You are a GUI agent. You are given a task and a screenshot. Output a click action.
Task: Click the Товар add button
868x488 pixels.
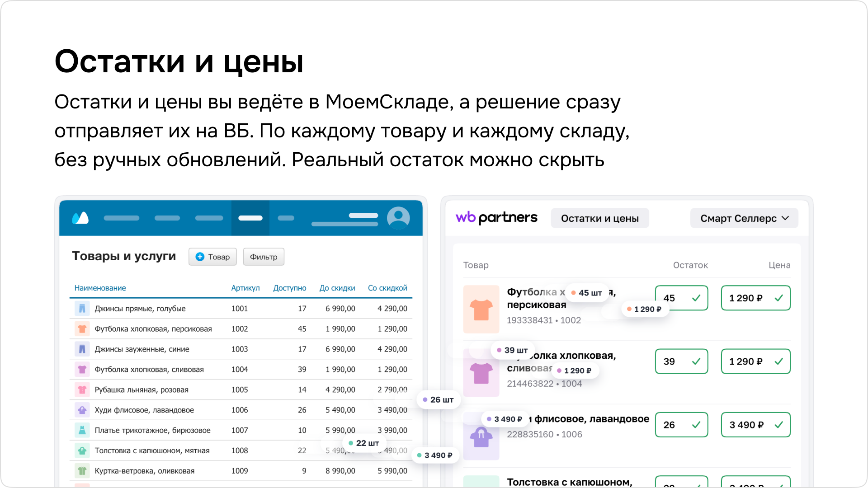(x=212, y=257)
